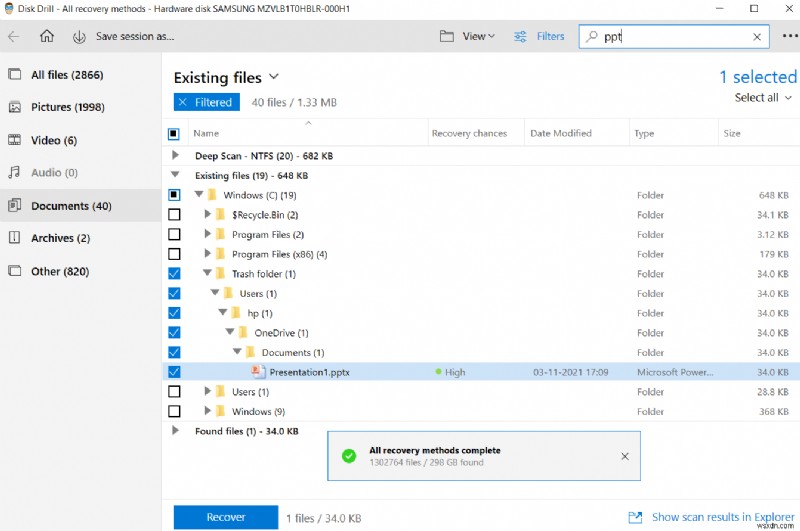Open the View dropdown menu
Screen dimensions: 800x531
click(x=467, y=37)
